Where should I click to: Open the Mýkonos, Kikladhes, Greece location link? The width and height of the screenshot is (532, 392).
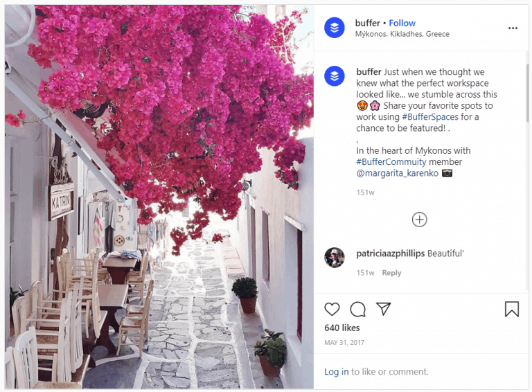(x=402, y=34)
